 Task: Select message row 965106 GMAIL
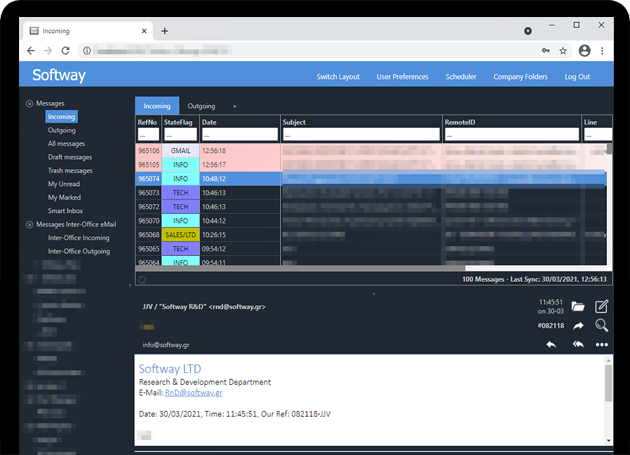coord(371,151)
